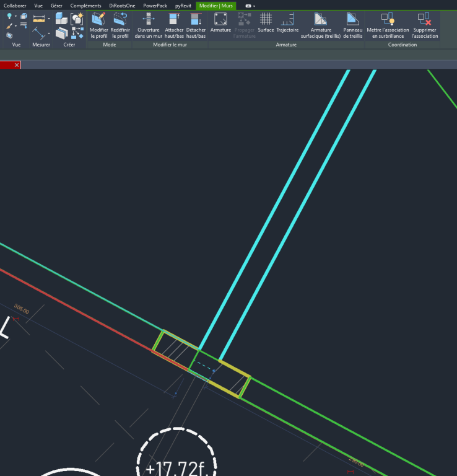
Task: Select the Aligned Dimension tool icon
Action: coord(39,33)
